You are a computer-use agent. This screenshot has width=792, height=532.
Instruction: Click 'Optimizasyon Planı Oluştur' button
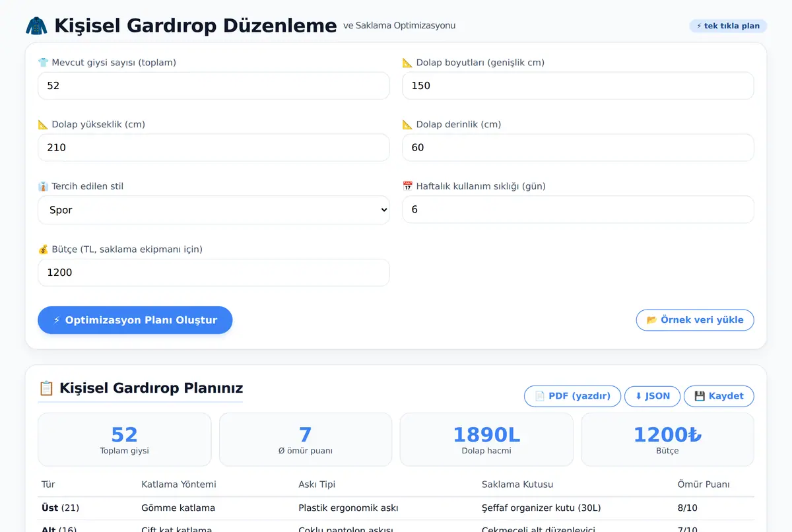(x=135, y=320)
